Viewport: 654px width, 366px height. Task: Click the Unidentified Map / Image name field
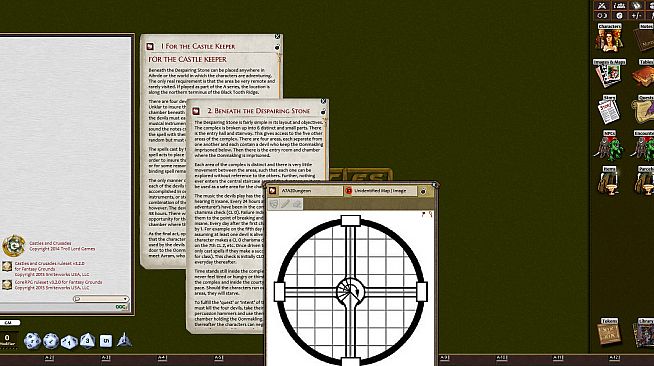384,191
